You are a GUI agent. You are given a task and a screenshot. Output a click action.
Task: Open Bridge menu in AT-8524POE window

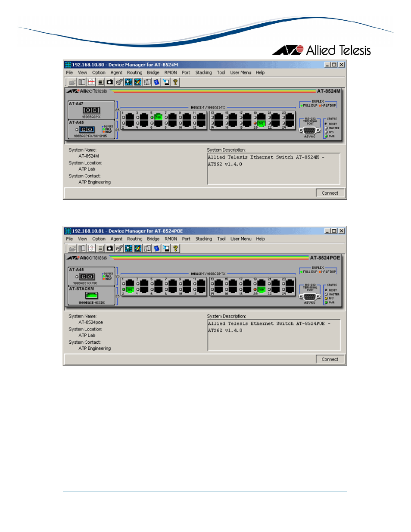click(153, 239)
